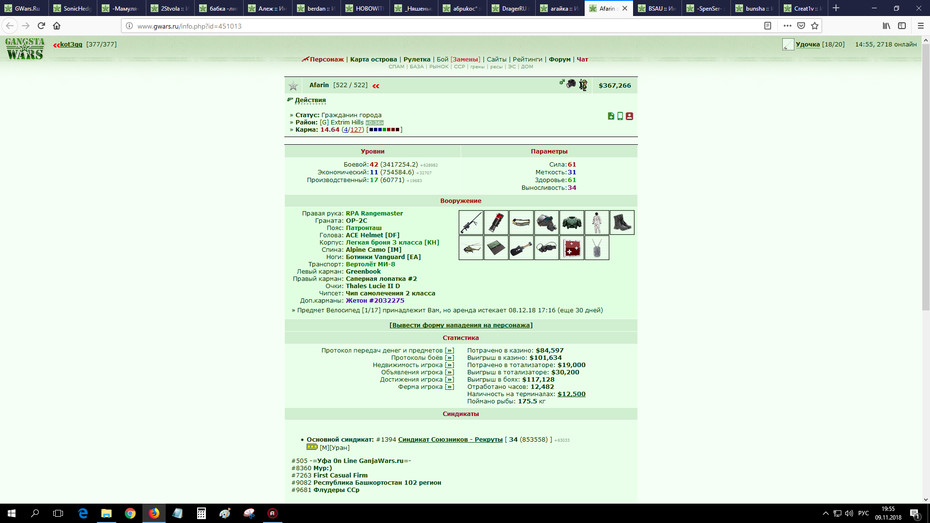This screenshot has width=930, height=523.
Task: Open Firefox page actions (three dots) menu
Action: click(787, 25)
